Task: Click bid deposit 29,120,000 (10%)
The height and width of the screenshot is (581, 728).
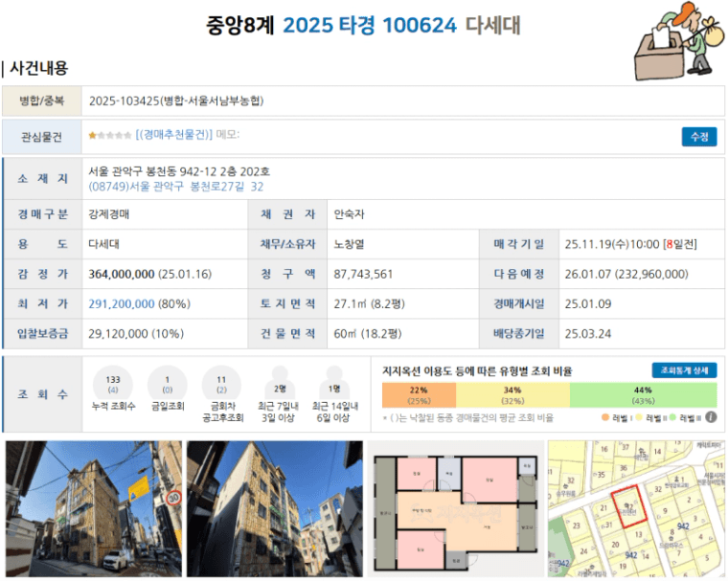Action: click(136, 334)
